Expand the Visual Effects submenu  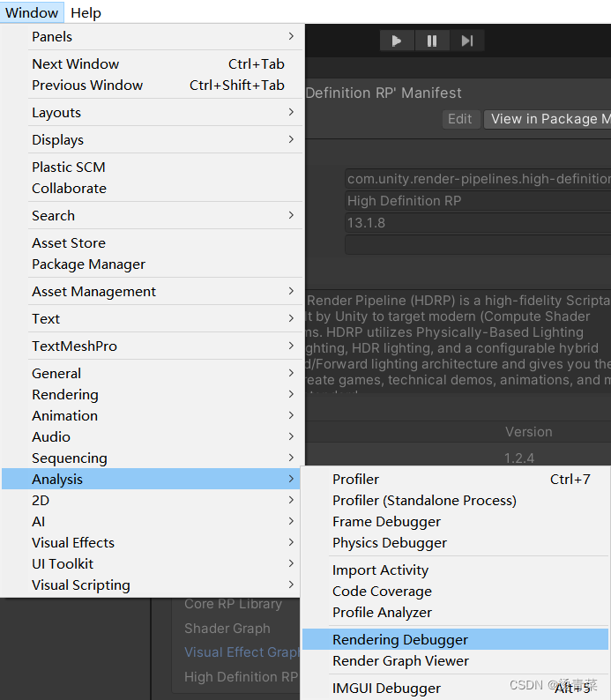tap(153, 543)
